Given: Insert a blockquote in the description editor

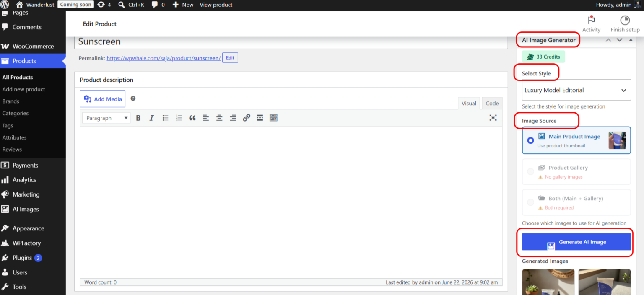Looking at the screenshot, I should tap(192, 118).
